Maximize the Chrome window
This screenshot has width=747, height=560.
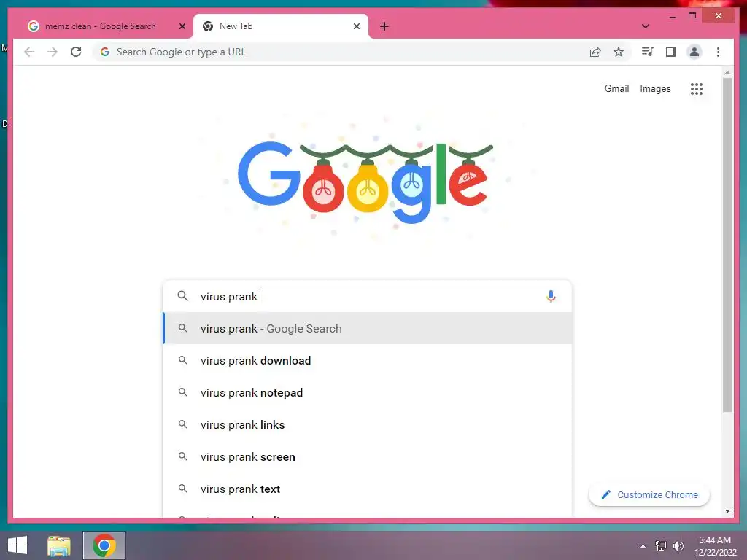[x=692, y=16]
